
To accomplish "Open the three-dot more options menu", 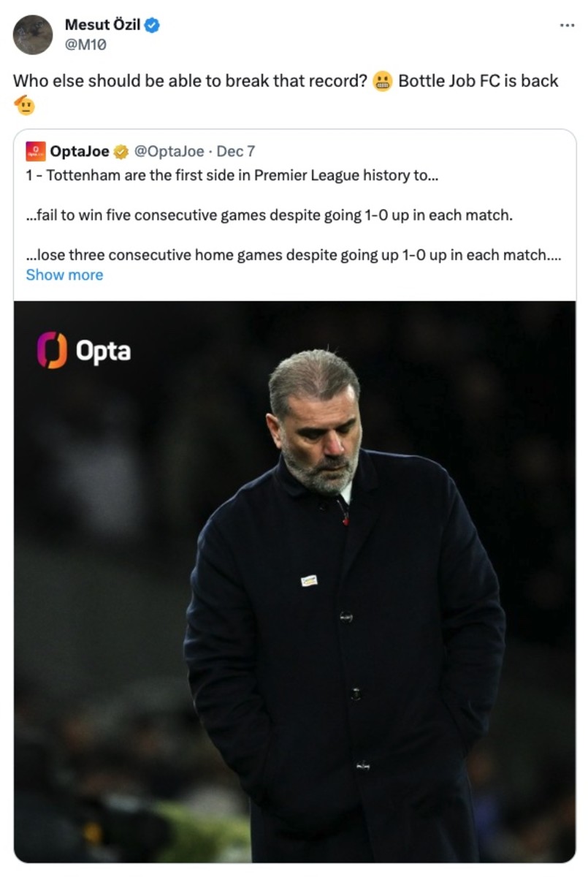I will (567, 25).
